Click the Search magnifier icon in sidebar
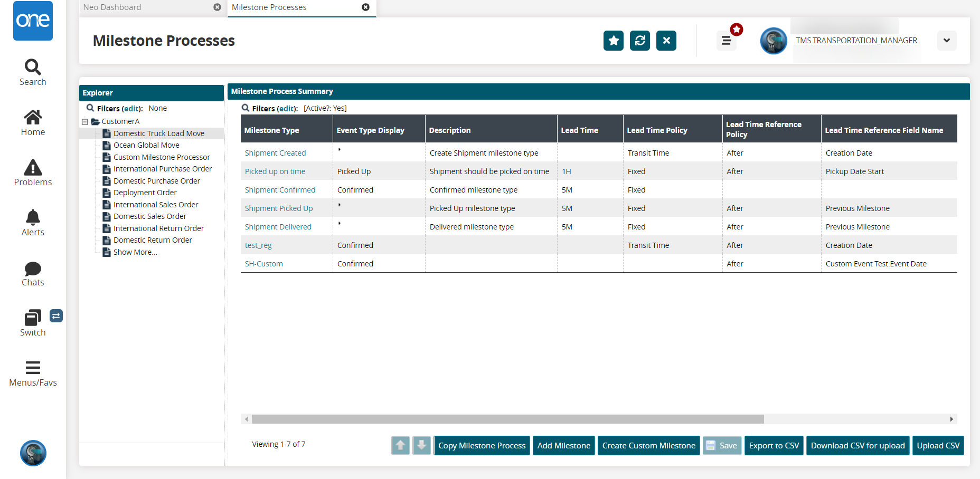 [x=33, y=67]
